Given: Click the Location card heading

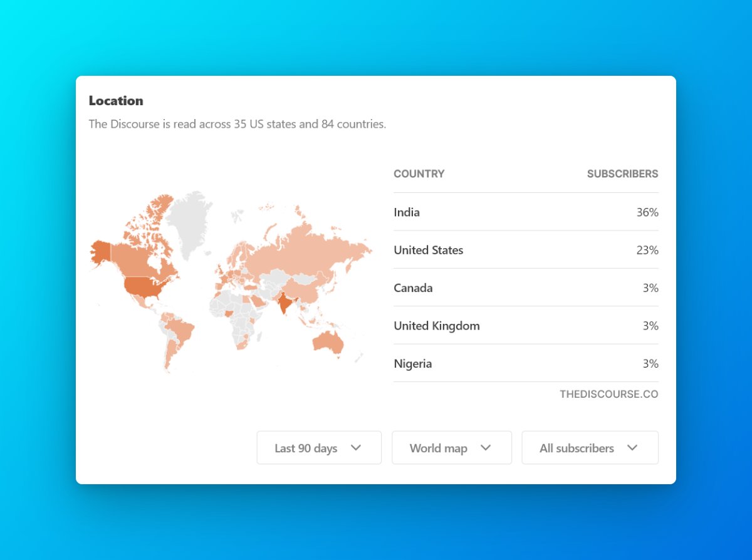Looking at the screenshot, I should point(116,100).
